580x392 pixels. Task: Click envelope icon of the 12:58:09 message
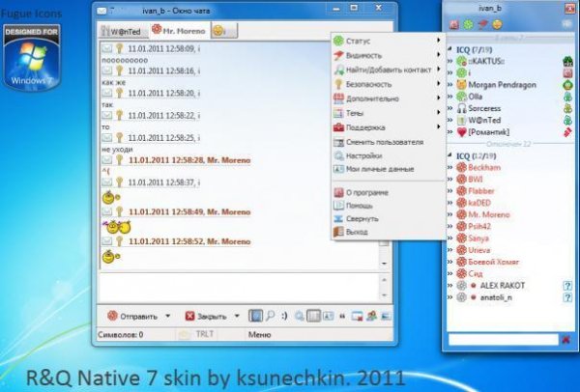coord(106,48)
